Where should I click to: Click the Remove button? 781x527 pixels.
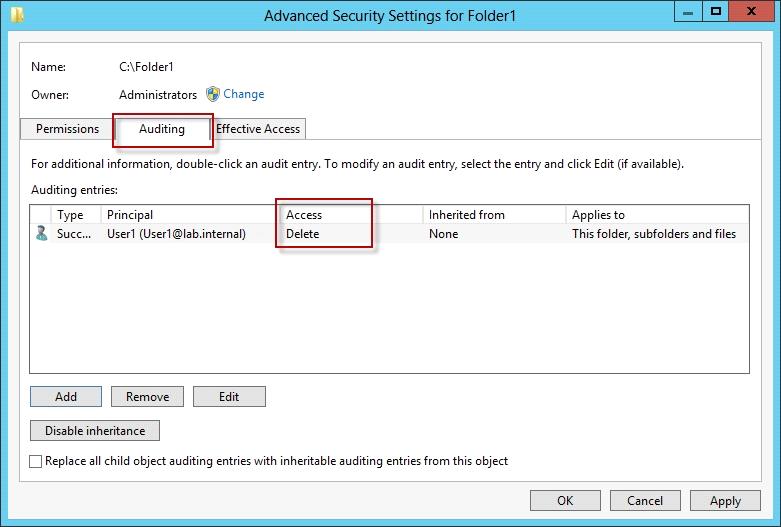point(147,396)
